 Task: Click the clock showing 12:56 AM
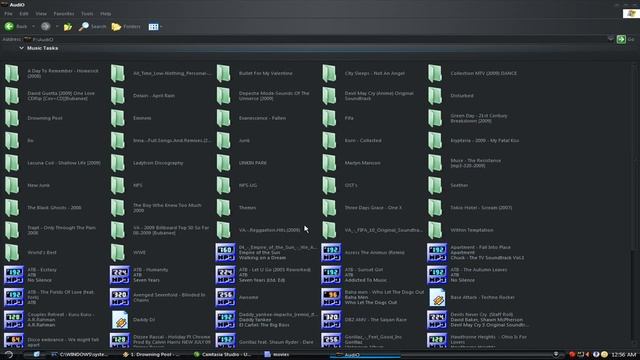click(x=624, y=355)
